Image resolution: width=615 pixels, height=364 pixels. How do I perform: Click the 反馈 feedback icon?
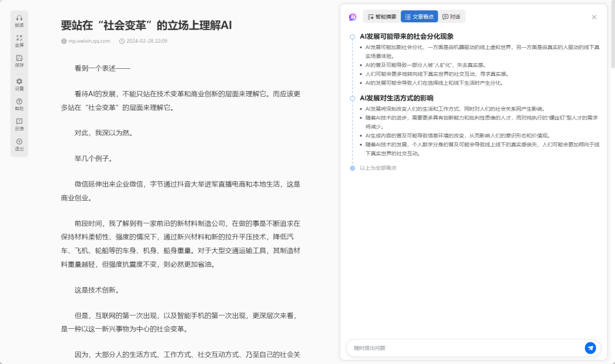[x=19, y=124]
